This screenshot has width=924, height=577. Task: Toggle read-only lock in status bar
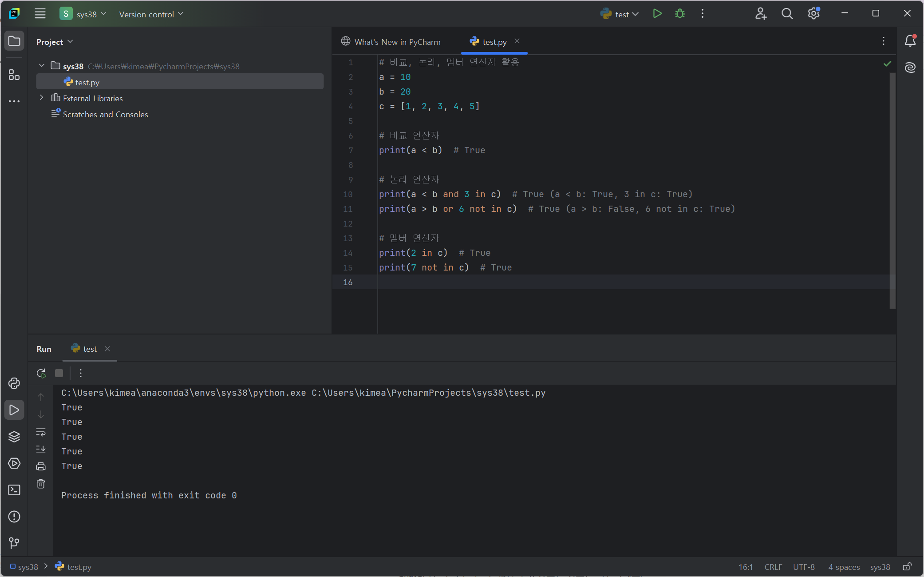907,567
